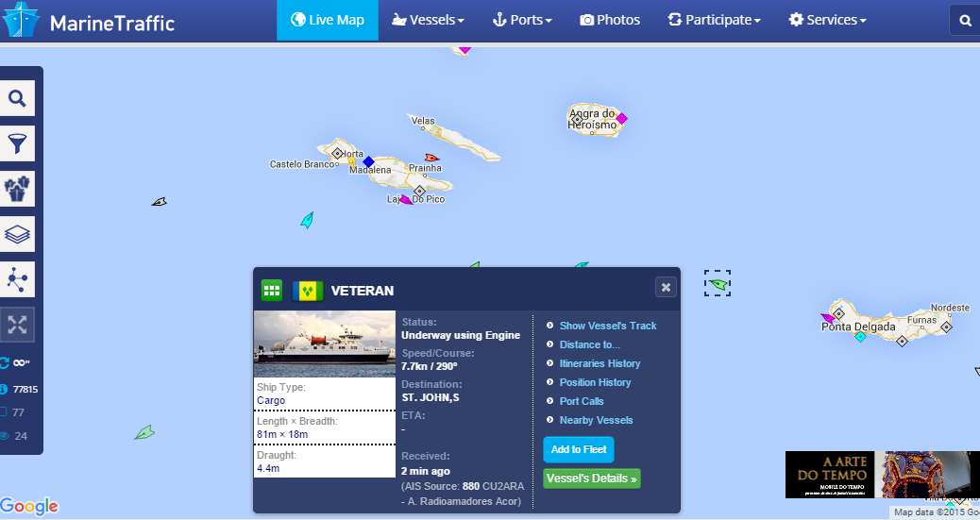This screenshot has height=520, width=980.
Task: Toggle fullscreen map with the expand icon
Action: [x=17, y=325]
